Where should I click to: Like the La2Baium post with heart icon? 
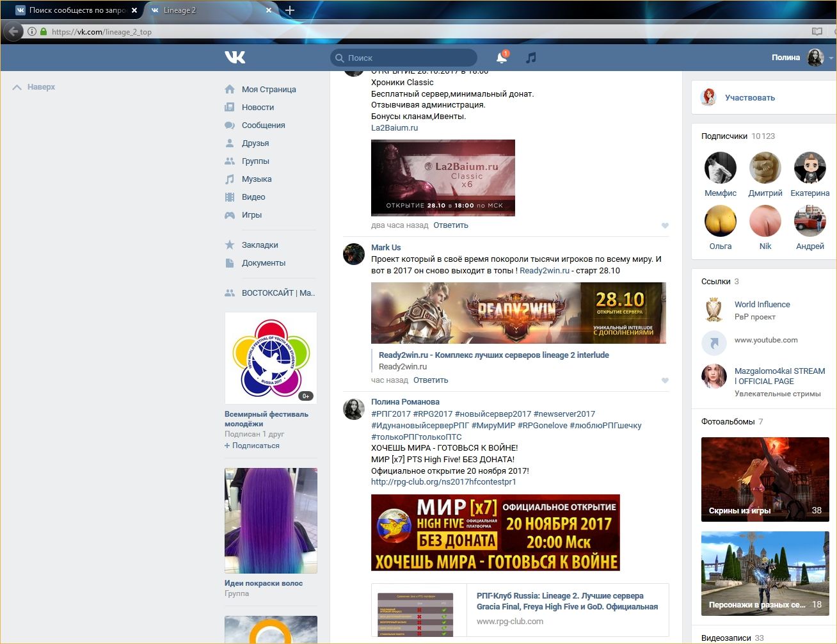pos(665,225)
